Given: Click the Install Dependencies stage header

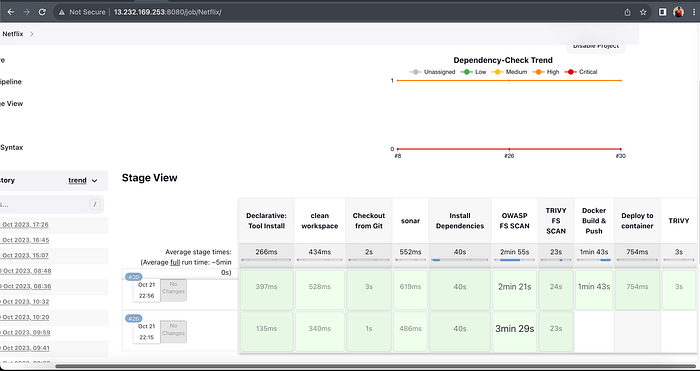Looking at the screenshot, I should pyautogui.click(x=460, y=221).
